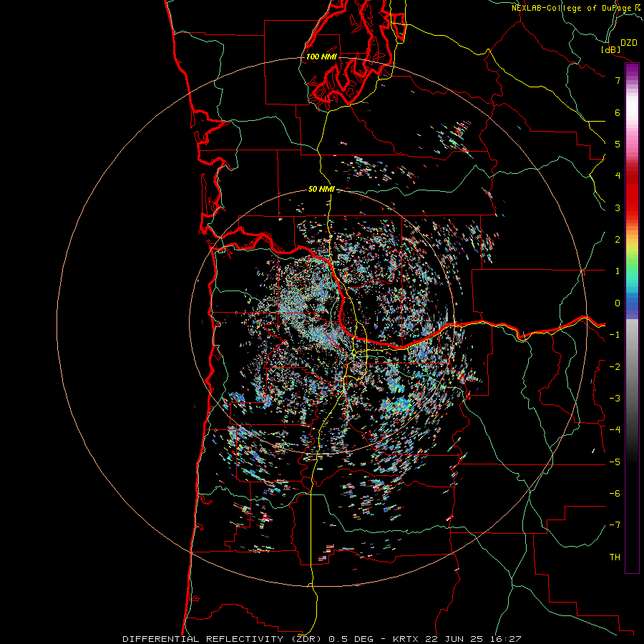
Task: Click the 22 JUN 25 date text
Action: tap(454, 639)
